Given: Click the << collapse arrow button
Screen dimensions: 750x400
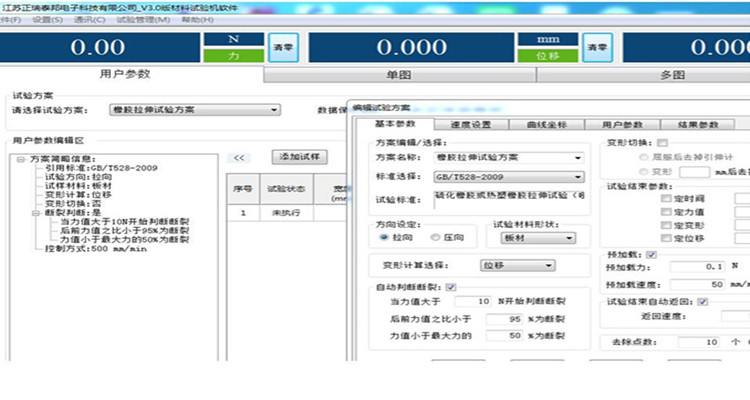Looking at the screenshot, I should pos(240,157).
